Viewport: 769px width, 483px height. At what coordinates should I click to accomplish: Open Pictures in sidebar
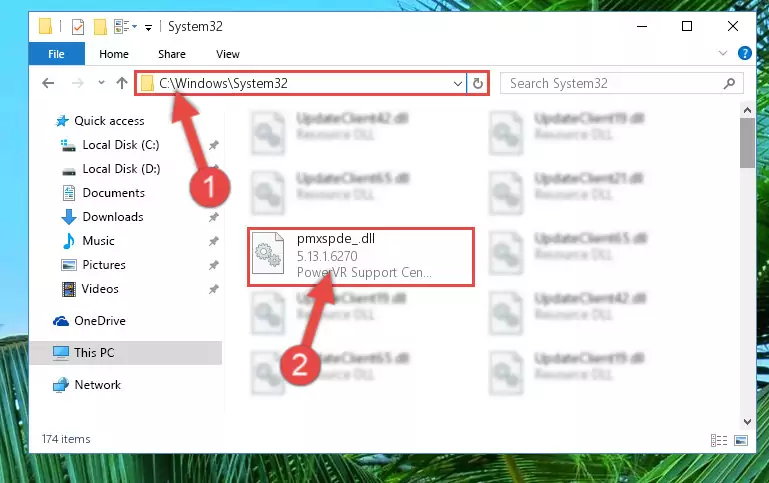coord(104,265)
